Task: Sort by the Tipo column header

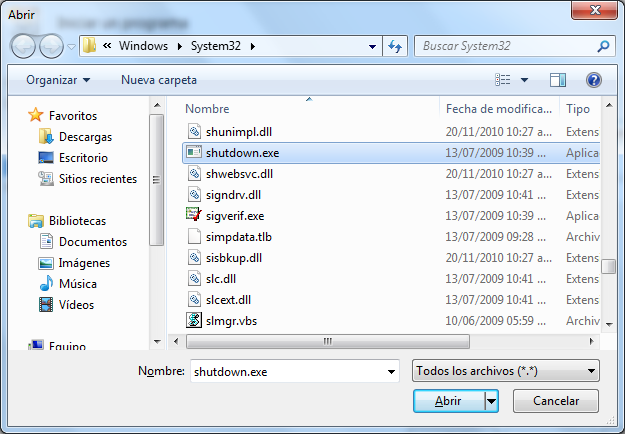Action: (x=578, y=109)
